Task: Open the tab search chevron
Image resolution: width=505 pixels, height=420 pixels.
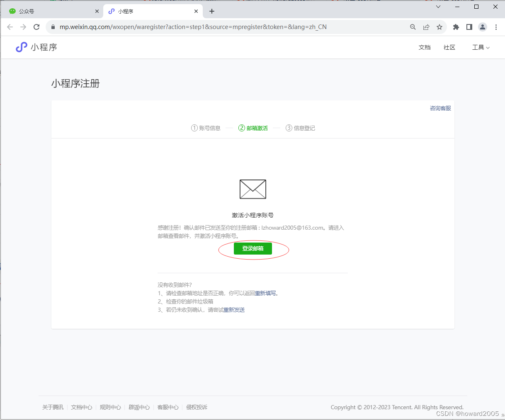Action: tap(438, 7)
